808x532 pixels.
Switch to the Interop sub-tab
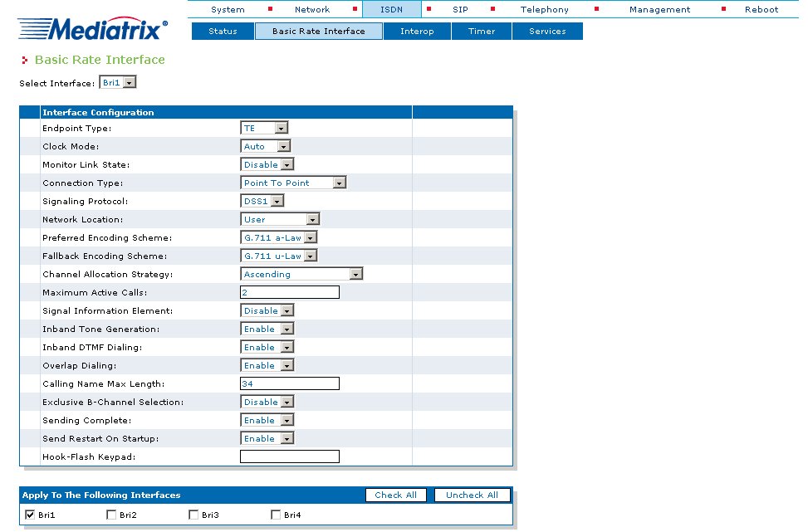pyautogui.click(x=417, y=31)
